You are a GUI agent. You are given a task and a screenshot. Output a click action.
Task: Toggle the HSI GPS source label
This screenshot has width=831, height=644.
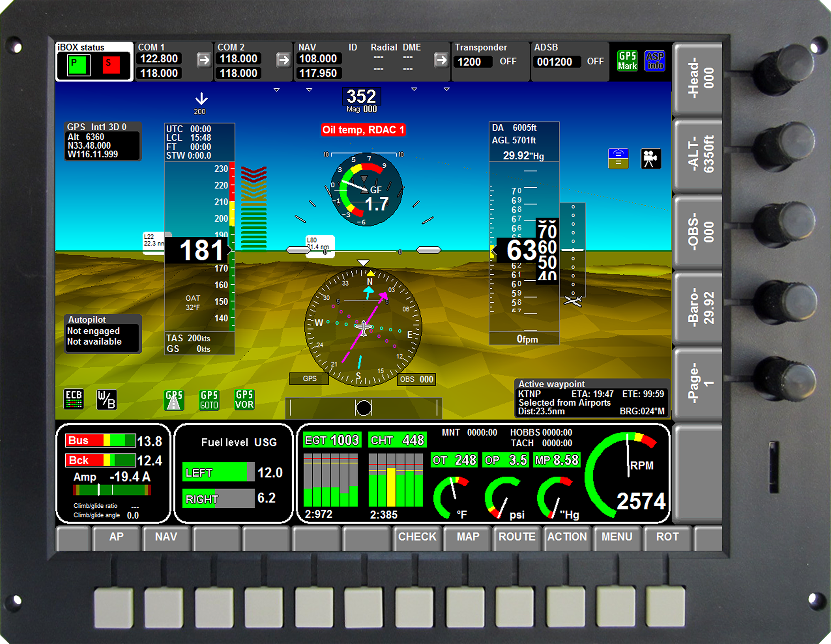[x=310, y=379]
